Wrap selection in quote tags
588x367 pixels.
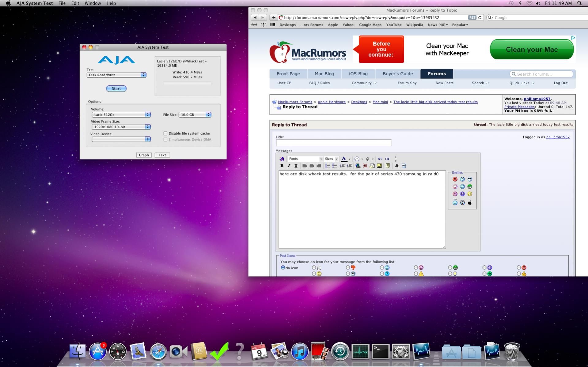pos(388,166)
